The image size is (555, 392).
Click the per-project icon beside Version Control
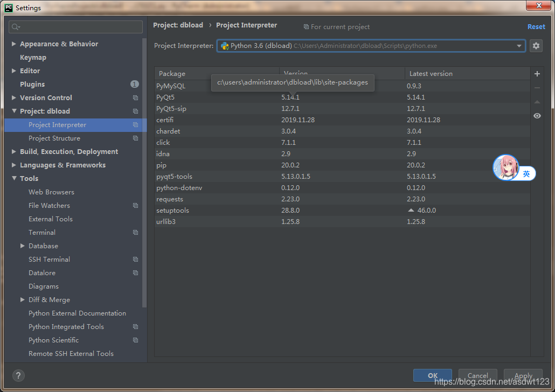135,97
